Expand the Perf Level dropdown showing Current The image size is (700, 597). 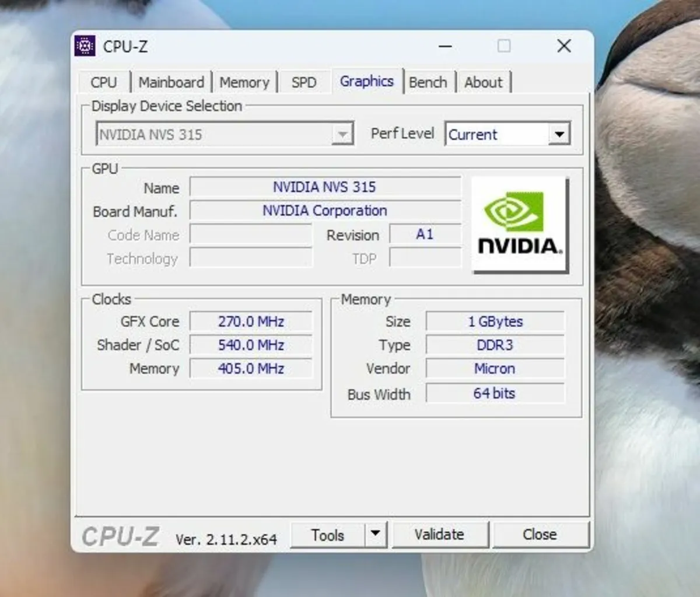(508, 134)
